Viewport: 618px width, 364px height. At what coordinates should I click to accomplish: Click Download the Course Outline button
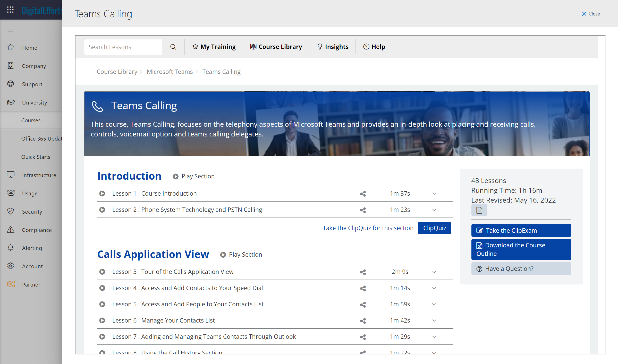click(x=521, y=249)
